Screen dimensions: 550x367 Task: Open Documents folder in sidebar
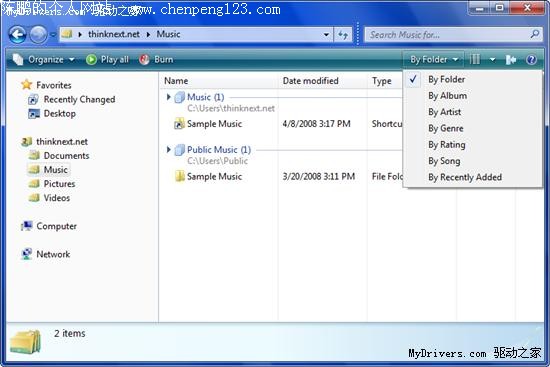59,156
